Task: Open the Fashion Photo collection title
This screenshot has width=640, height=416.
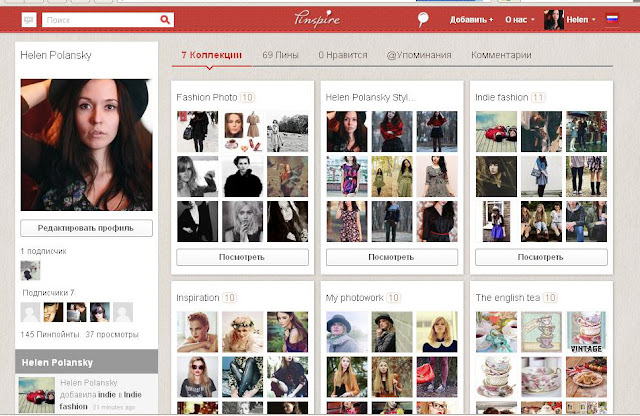Action: click(x=207, y=98)
